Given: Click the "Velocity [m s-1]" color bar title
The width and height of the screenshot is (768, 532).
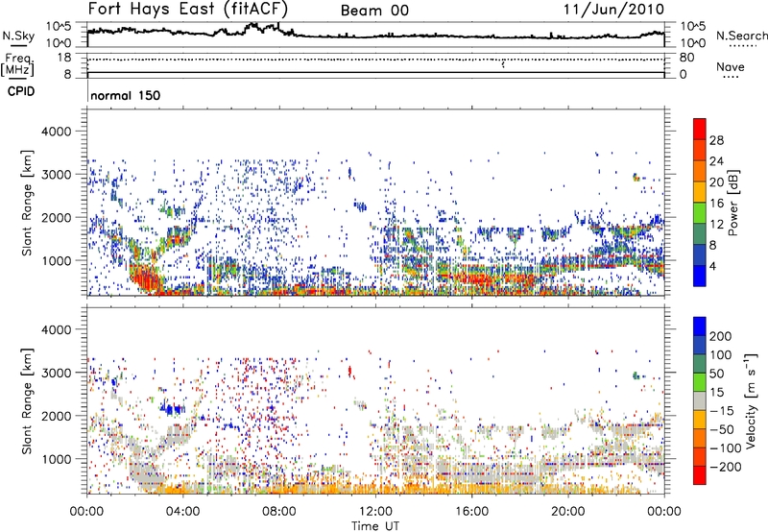Looking at the screenshot, I should 751,400.
